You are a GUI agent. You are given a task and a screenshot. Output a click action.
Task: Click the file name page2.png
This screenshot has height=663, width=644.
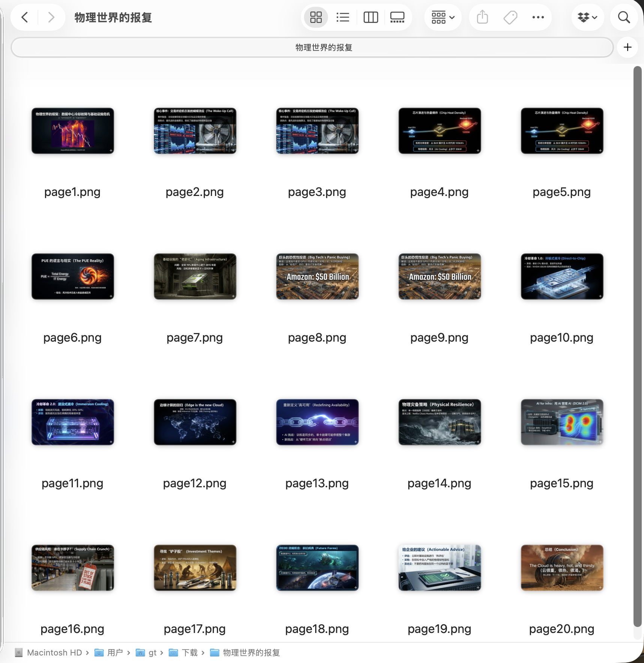(195, 192)
